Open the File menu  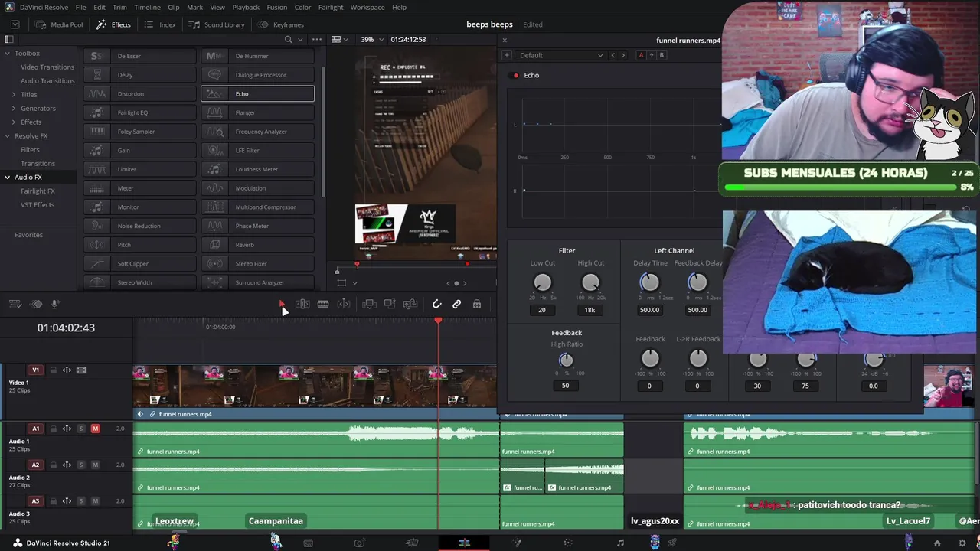[80, 8]
